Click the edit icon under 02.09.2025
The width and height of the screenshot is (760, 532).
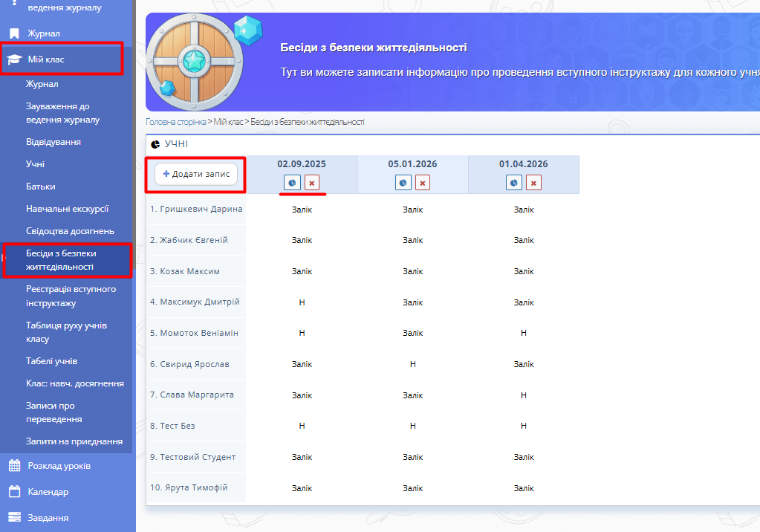(291, 183)
